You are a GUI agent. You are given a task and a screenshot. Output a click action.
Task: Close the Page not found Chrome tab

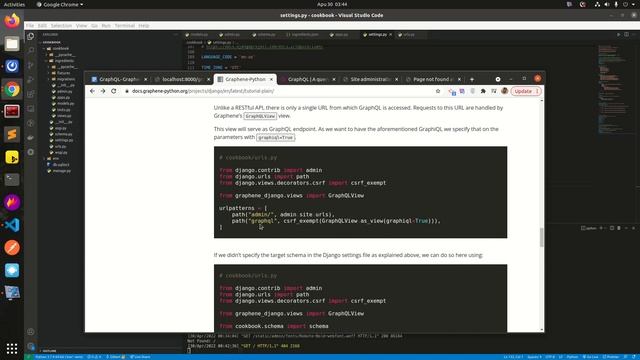(x=460, y=79)
